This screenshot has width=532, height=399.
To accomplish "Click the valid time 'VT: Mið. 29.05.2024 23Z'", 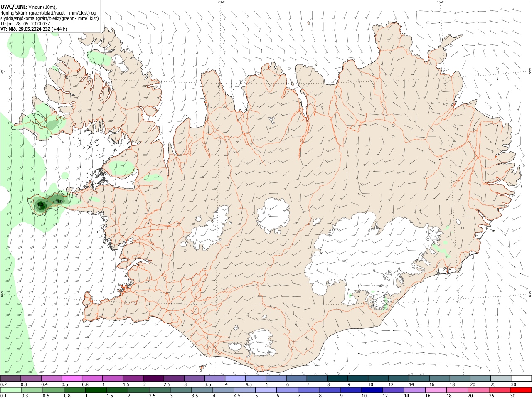I will tap(26, 29).
